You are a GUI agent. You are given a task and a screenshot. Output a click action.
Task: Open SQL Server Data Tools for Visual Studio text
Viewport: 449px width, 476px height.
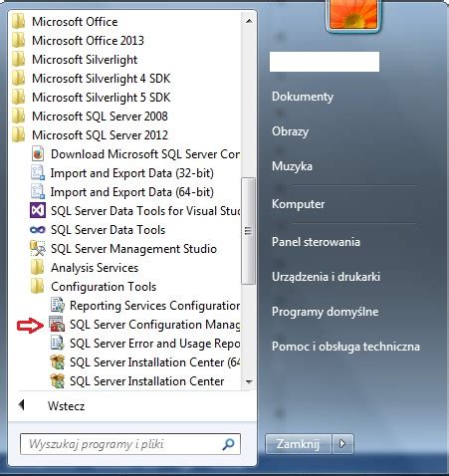tap(145, 211)
